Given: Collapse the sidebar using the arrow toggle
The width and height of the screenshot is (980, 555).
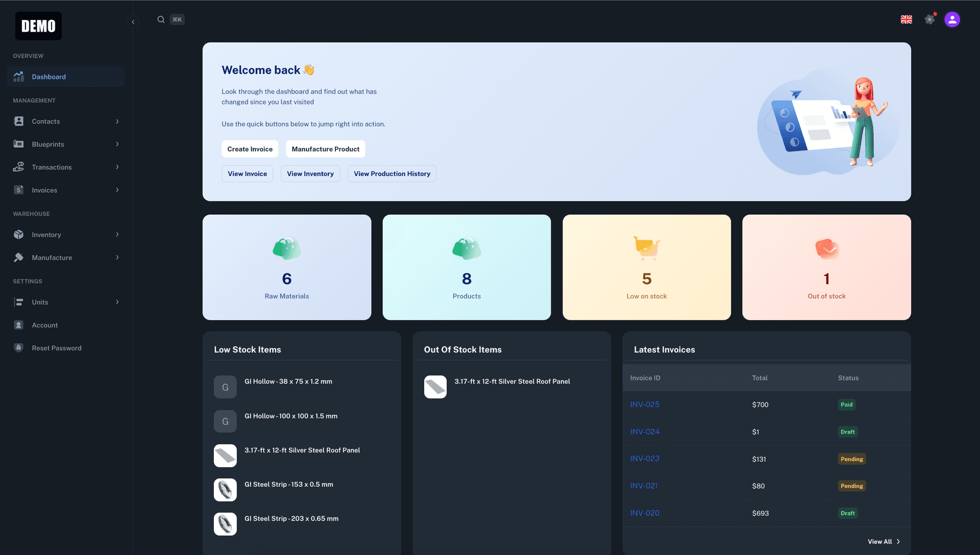Looking at the screenshot, I should (x=133, y=22).
